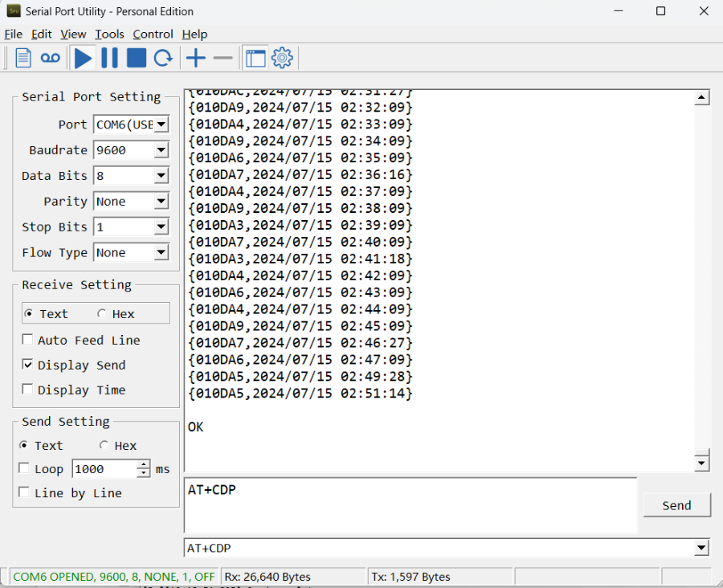Expand the Port COM6 dropdown
The height and width of the screenshot is (588, 723).
161,125
